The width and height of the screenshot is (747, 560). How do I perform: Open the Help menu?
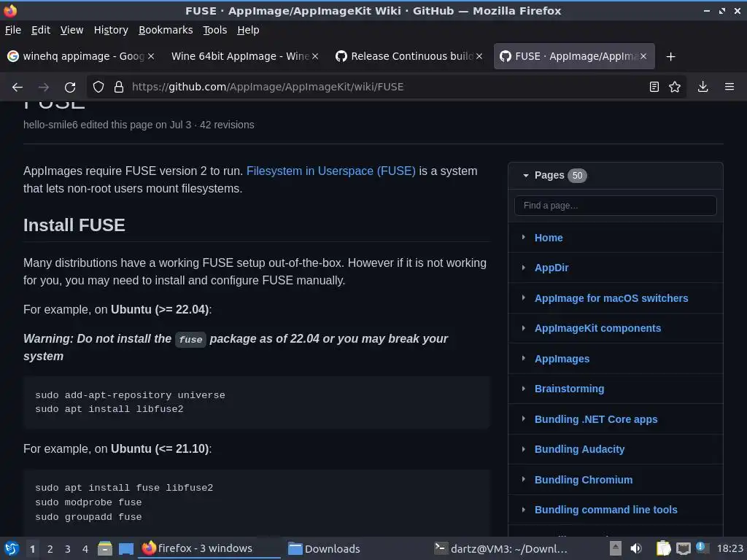point(248,30)
